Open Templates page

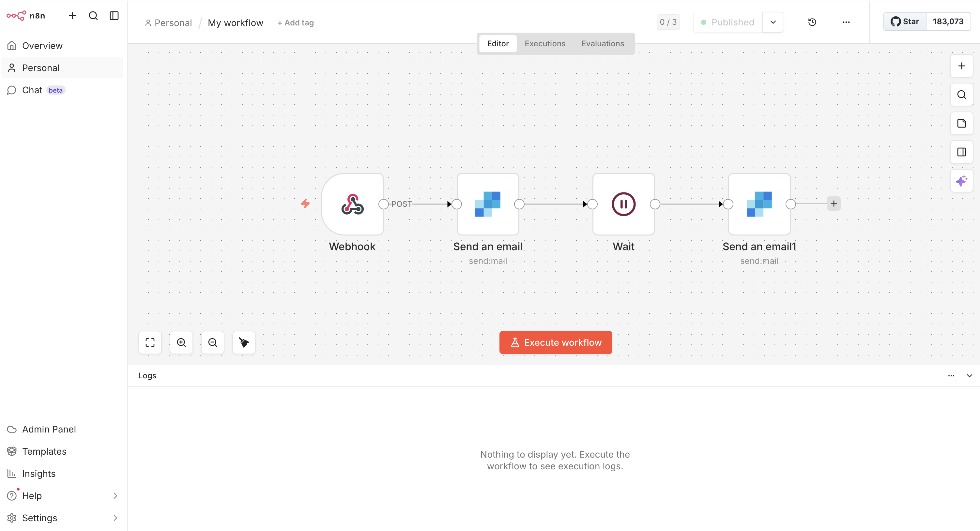click(x=62, y=451)
